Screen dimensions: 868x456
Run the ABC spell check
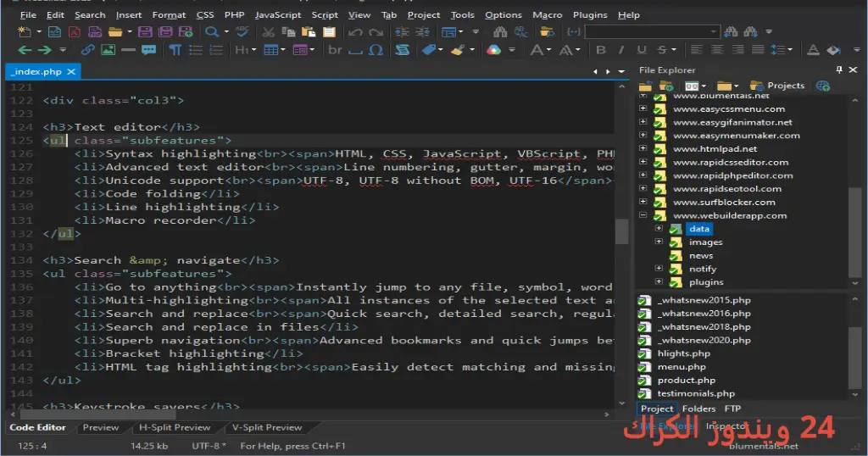point(242,31)
